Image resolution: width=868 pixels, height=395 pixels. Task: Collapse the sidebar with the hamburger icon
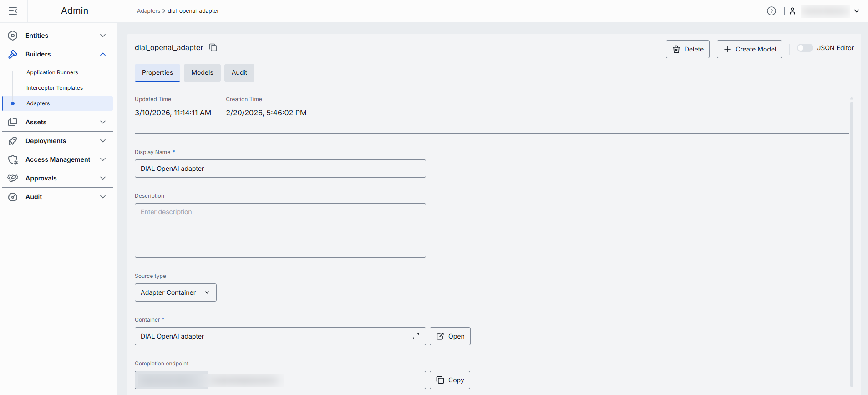point(13,11)
